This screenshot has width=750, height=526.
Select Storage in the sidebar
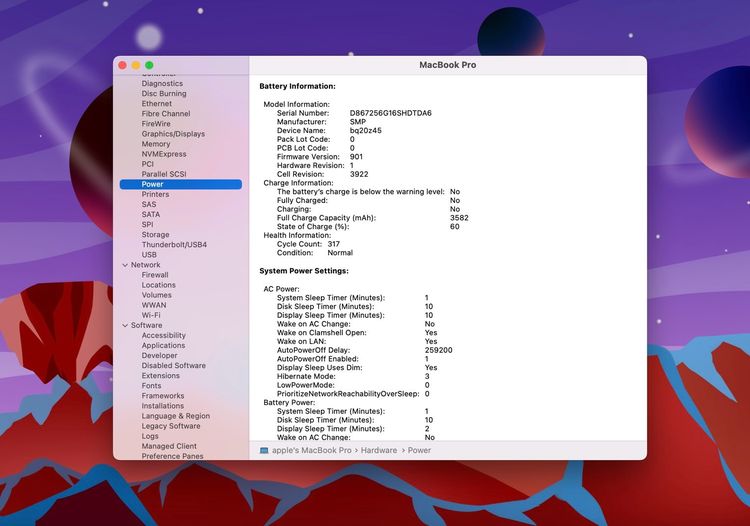click(x=155, y=234)
